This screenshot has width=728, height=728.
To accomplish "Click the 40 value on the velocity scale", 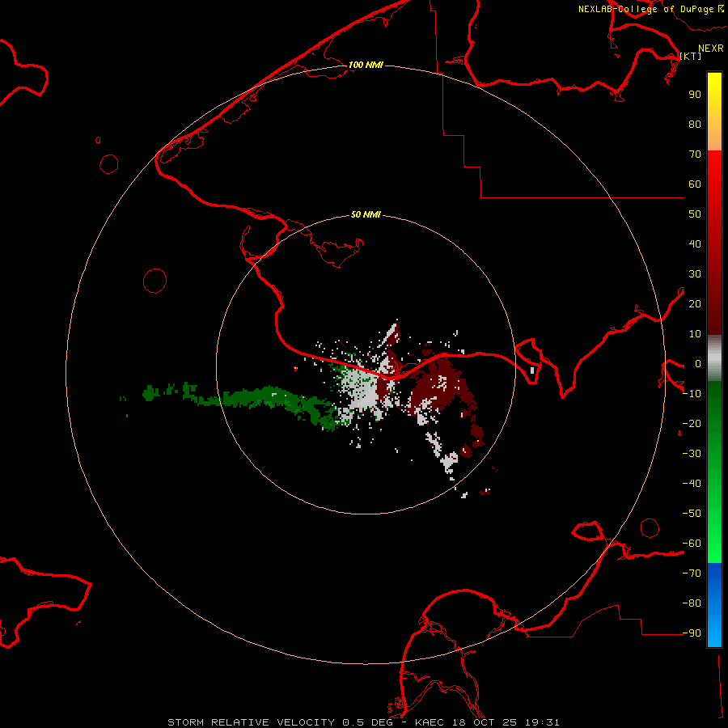I will click(x=695, y=244).
